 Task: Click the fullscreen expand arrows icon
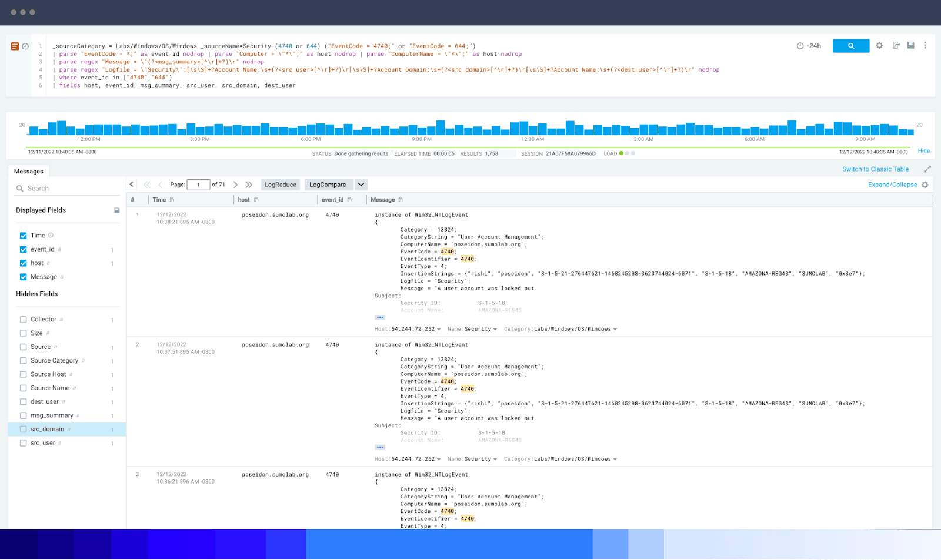(x=927, y=169)
